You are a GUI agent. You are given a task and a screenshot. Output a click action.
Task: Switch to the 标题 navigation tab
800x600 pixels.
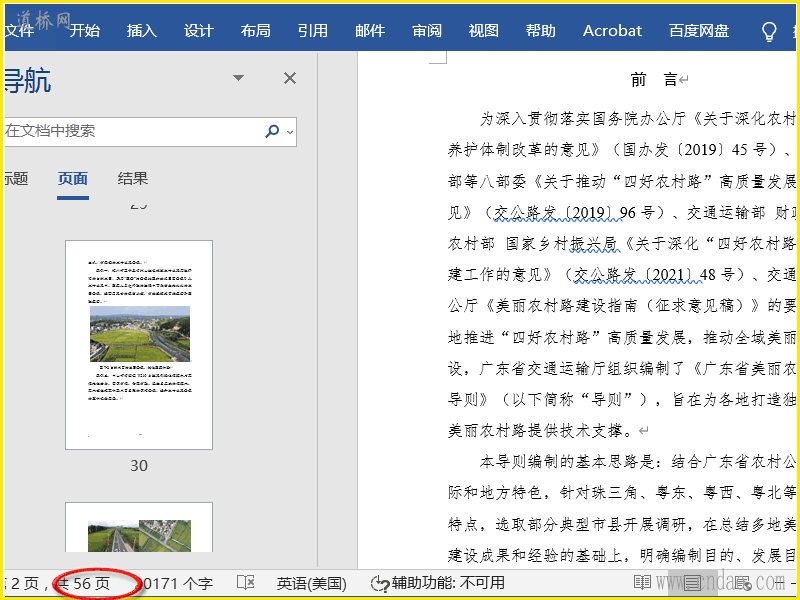(x=16, y=179)
